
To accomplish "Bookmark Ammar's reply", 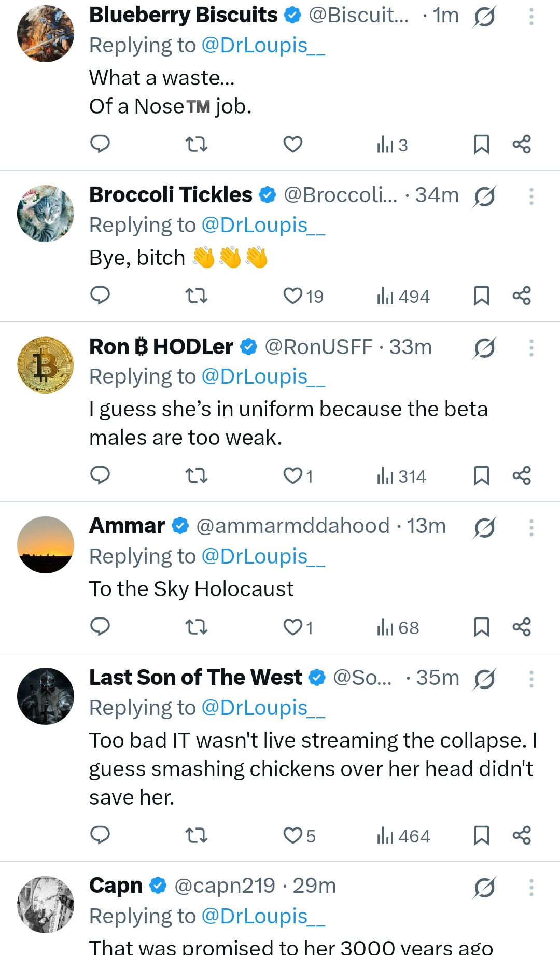I will pos(482,627).
